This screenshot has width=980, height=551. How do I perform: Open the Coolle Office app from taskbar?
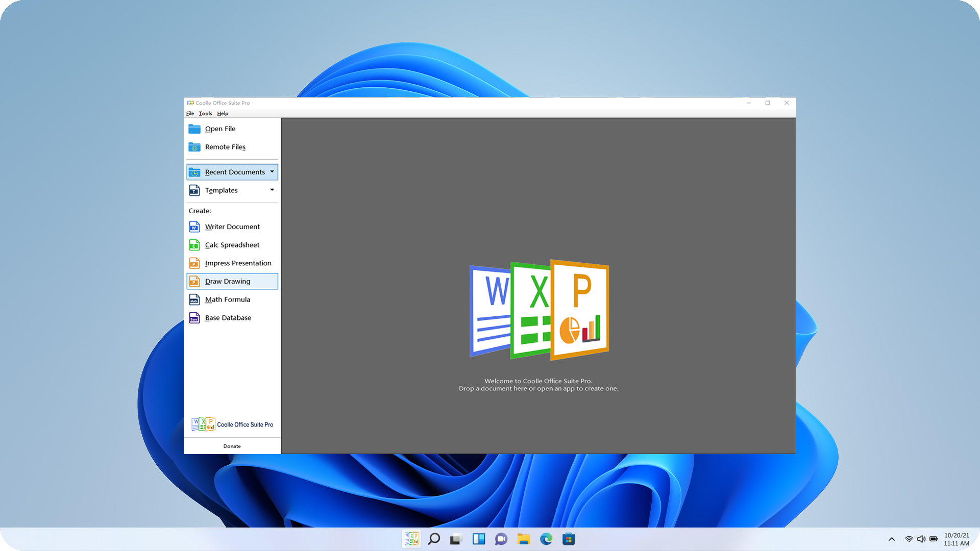tap(411, 539)
